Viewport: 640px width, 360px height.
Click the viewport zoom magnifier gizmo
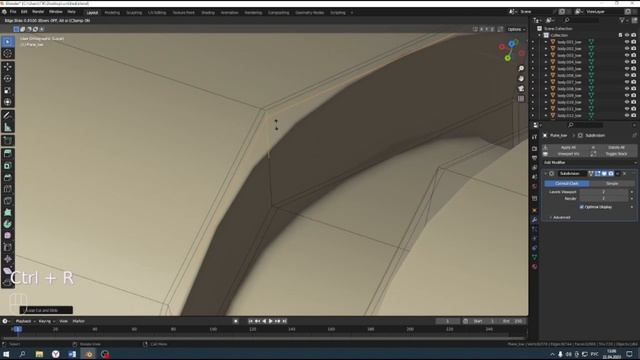coord(521,69)
